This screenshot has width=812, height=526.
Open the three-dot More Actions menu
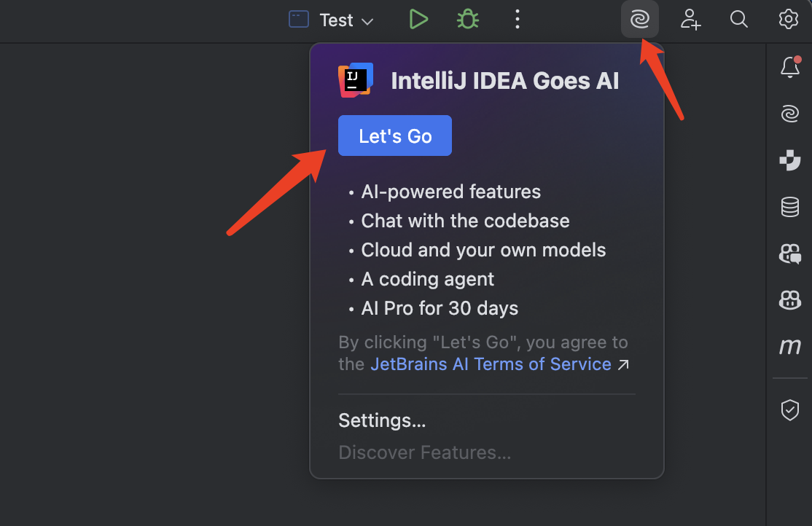517,20
